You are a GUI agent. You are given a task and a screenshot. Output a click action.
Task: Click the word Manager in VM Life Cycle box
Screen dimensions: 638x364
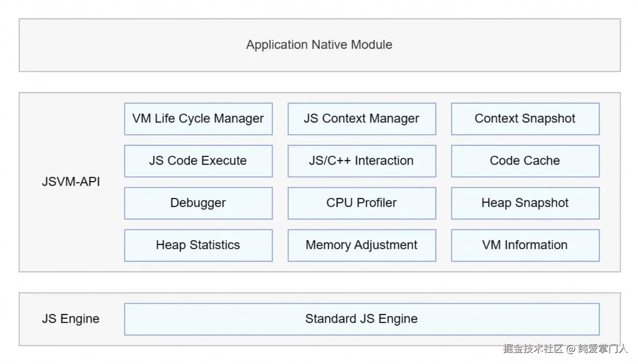239,119
